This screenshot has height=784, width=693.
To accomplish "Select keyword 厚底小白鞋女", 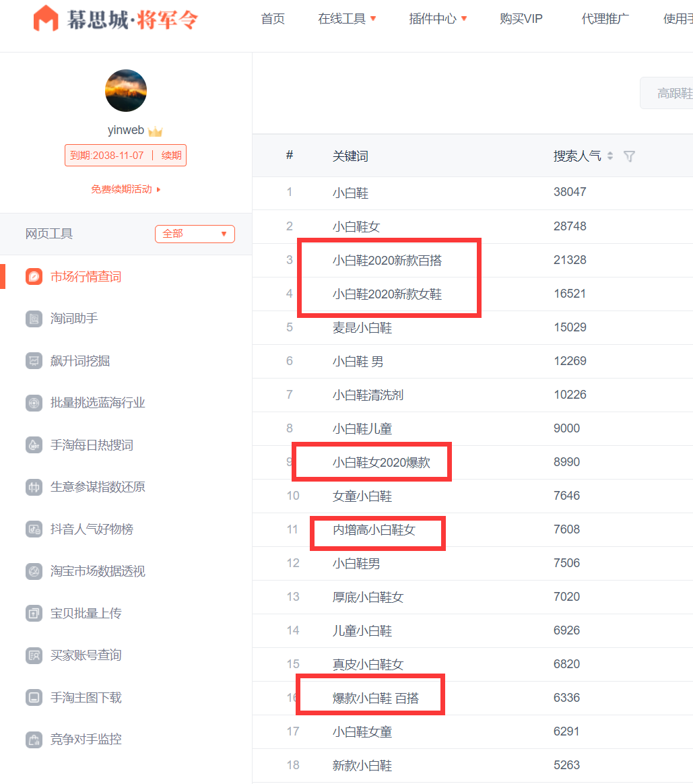I will pyautogui.click(x=368, y=597).
